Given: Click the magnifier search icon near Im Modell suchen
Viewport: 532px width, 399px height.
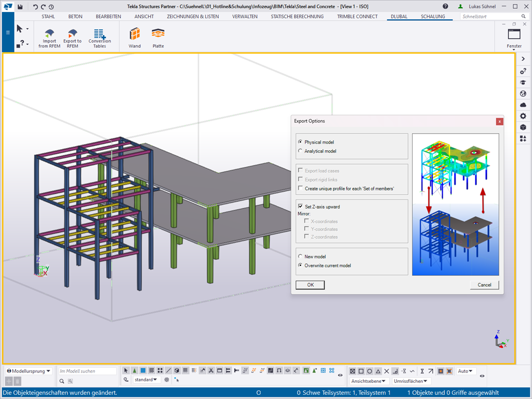Looking at the screenshot, I should [x=62, y=381].
